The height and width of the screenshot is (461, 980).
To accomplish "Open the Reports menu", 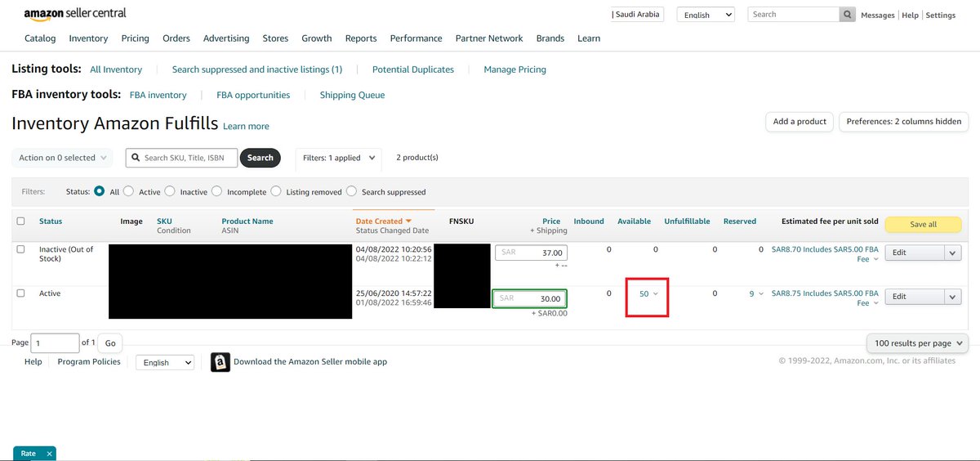I will 361,38.
